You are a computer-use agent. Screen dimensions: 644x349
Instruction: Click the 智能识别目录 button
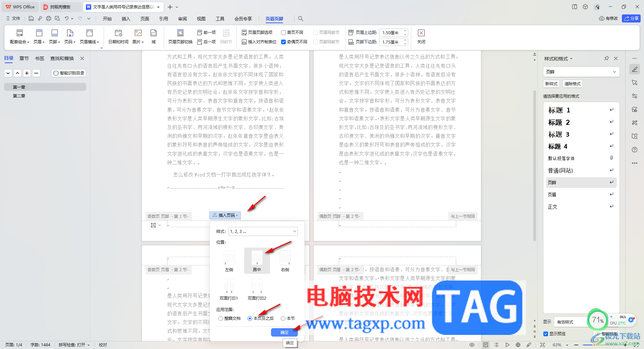[x=69, y=73]
